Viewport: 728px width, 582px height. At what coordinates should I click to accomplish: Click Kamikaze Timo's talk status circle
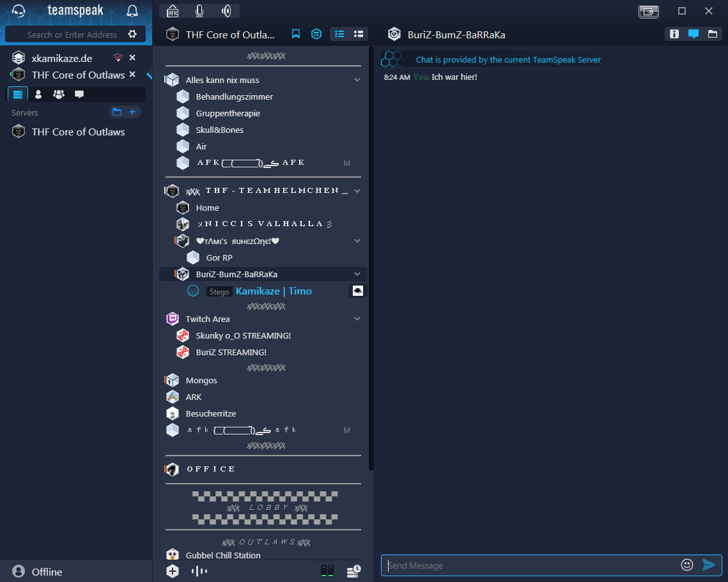pos(193,291)
